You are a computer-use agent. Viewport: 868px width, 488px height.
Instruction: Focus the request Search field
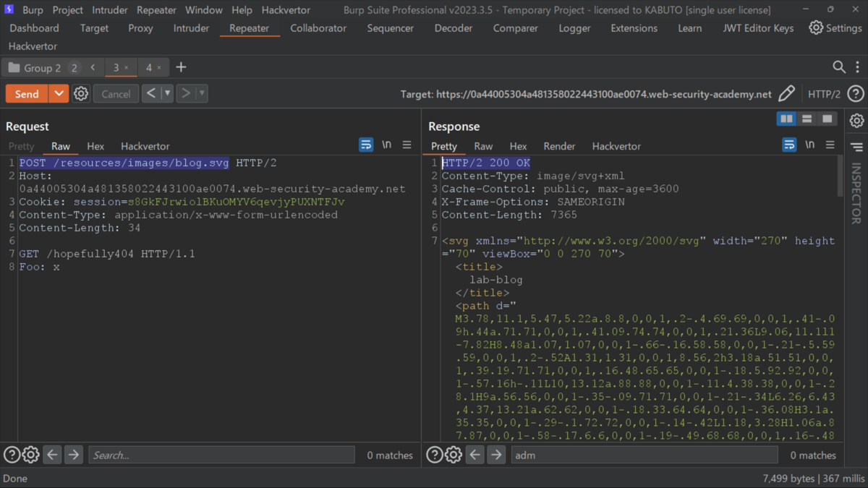point(221,455)
